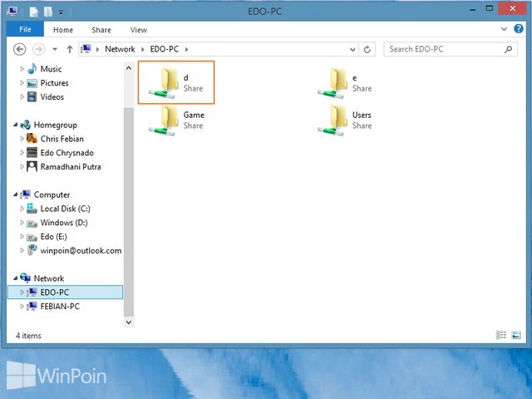Click the Back navigation arrow
The image size is (532, 399).
[x=20, y=50]
